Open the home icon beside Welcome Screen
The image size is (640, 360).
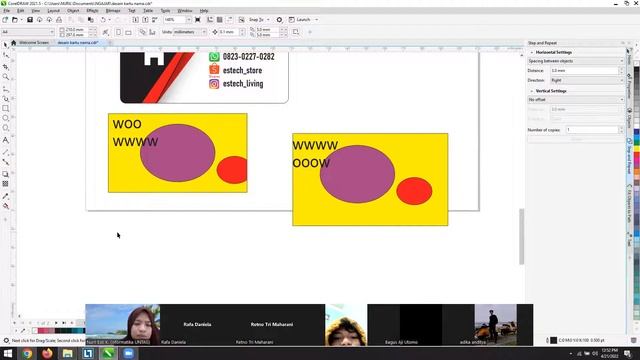[13, 42]
